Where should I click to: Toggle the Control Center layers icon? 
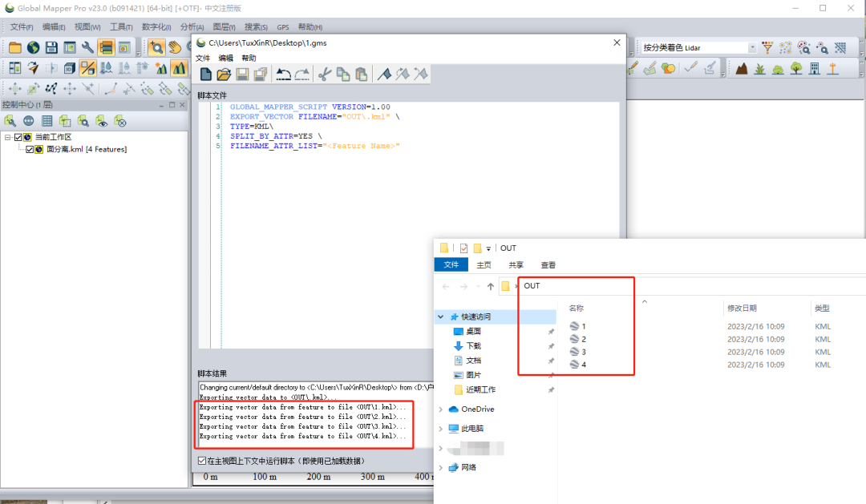coord(106,48)
